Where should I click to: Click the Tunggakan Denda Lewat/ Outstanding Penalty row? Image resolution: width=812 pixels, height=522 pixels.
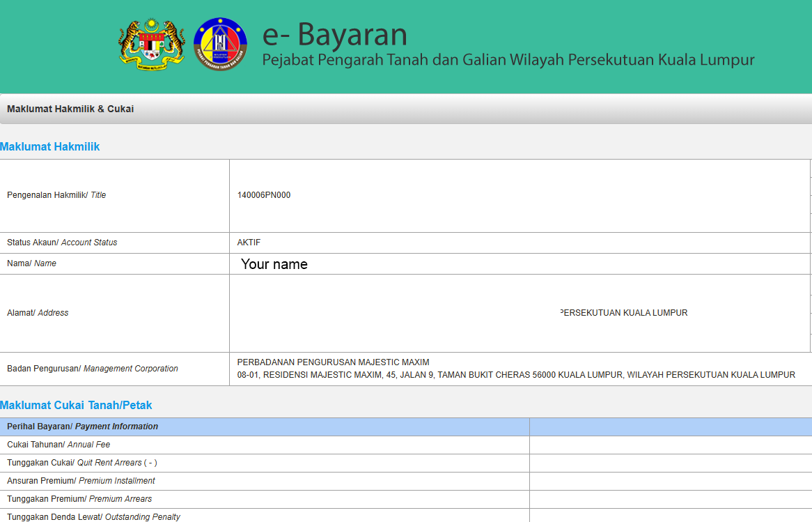[406, 516]
